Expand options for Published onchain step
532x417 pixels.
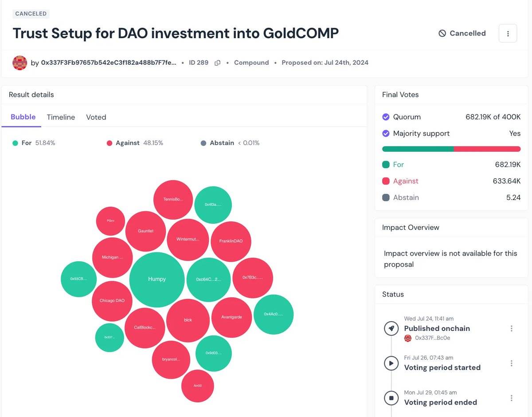512,329
